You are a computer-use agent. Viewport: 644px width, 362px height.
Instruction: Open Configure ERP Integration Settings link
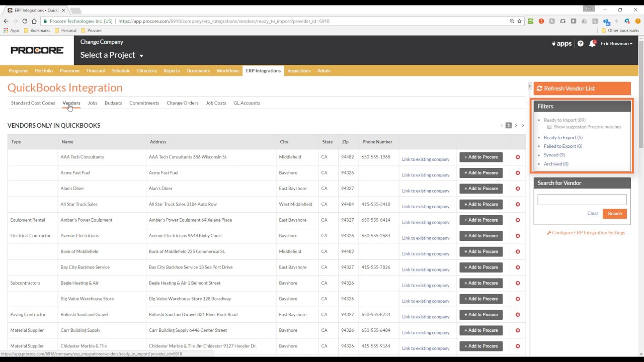(589, 233)
